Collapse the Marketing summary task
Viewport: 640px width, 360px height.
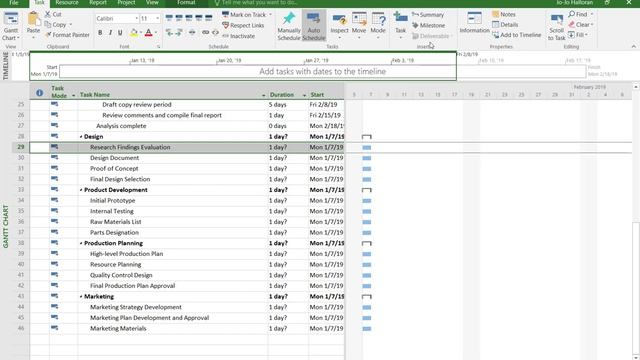coord(81,297)
